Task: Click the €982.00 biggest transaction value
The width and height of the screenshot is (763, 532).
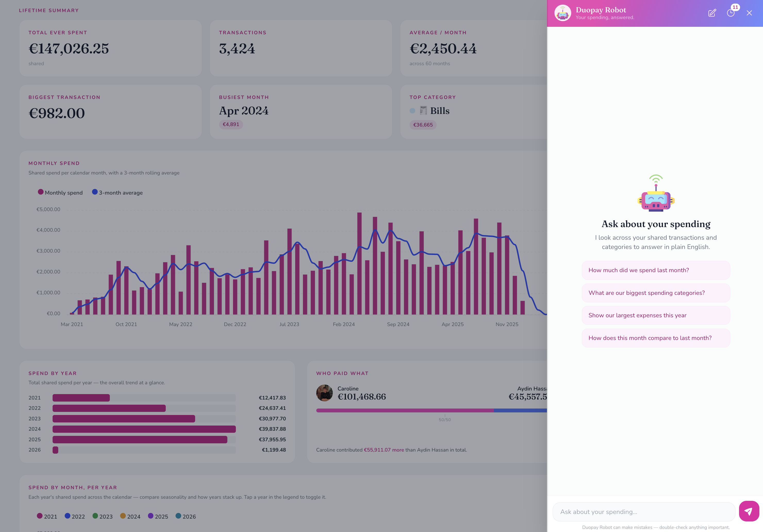Action: pos(57,113)
